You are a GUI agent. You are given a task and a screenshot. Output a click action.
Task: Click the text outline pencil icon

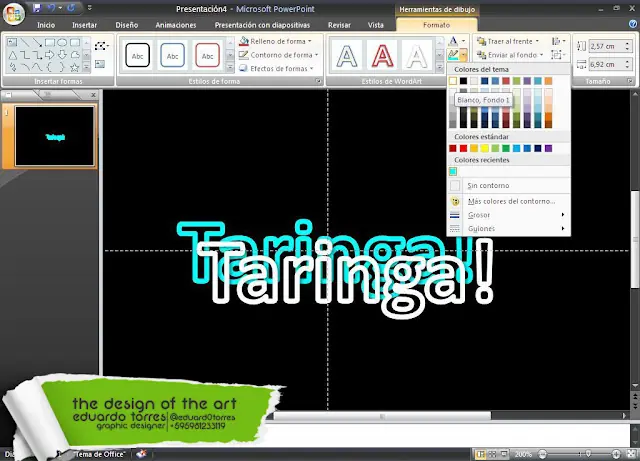[453, 55]
